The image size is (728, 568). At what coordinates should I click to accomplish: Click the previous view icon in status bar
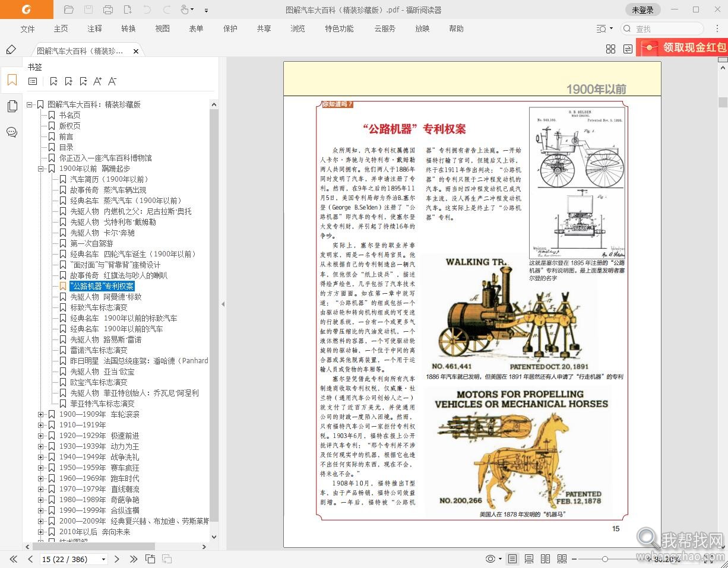150,559
